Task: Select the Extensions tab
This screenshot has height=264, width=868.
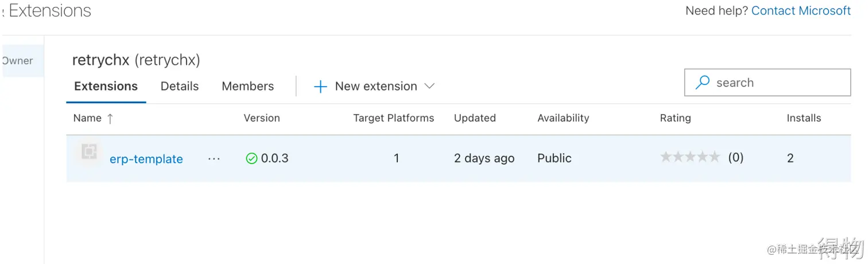Action: coord(106,86)
